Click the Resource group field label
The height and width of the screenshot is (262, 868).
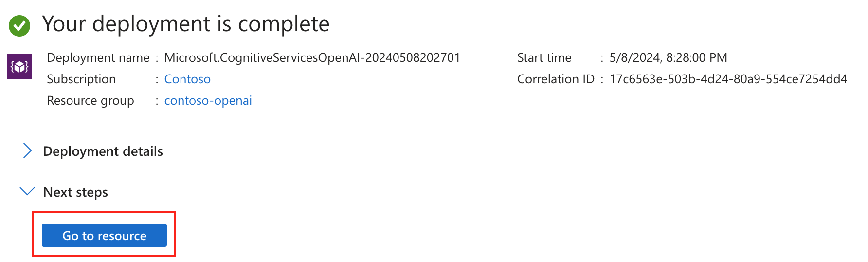(90, 101)
